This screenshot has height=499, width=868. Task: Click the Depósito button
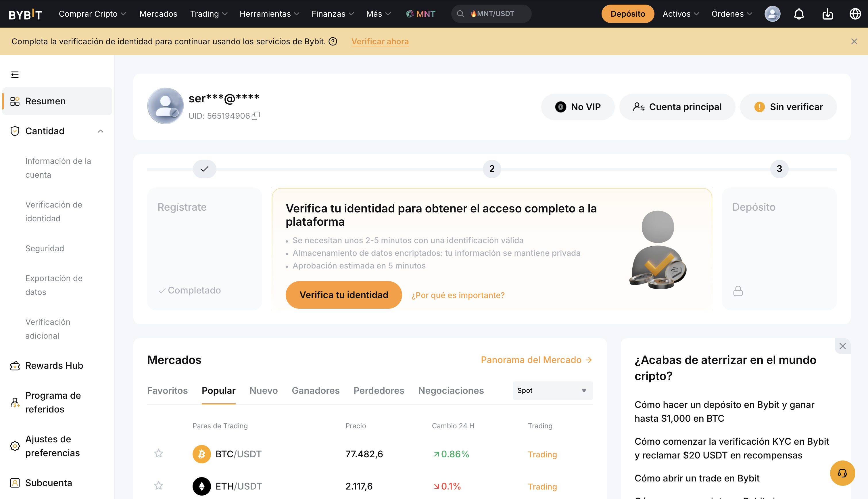pos(627,14)
